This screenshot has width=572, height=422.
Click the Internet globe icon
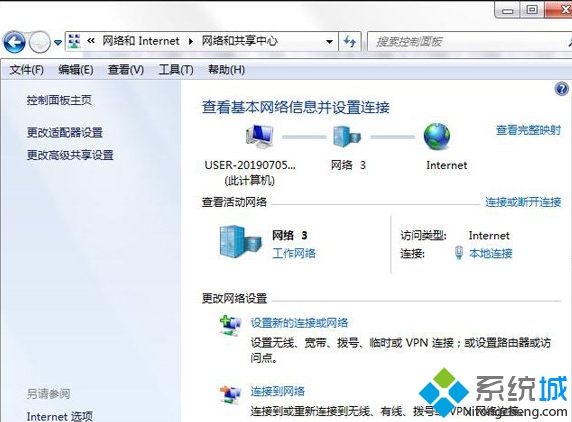click(x=437, y=136)
